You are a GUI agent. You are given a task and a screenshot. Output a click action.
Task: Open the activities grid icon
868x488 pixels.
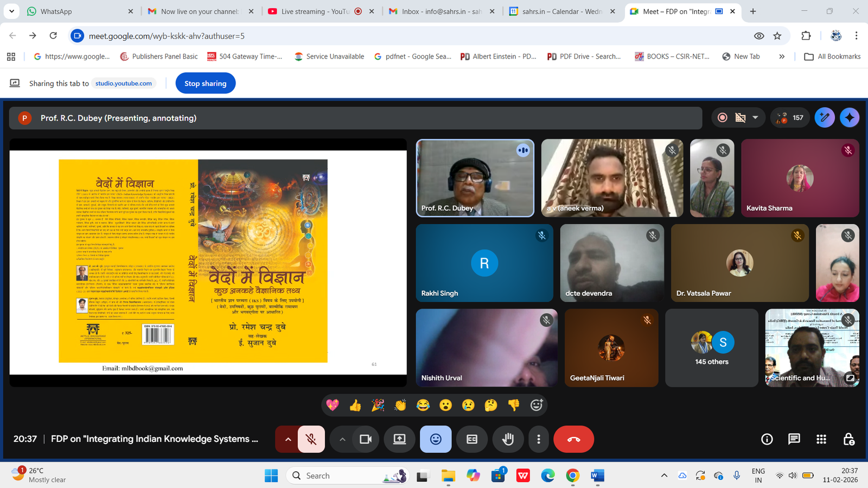click(x=821, y=439)
